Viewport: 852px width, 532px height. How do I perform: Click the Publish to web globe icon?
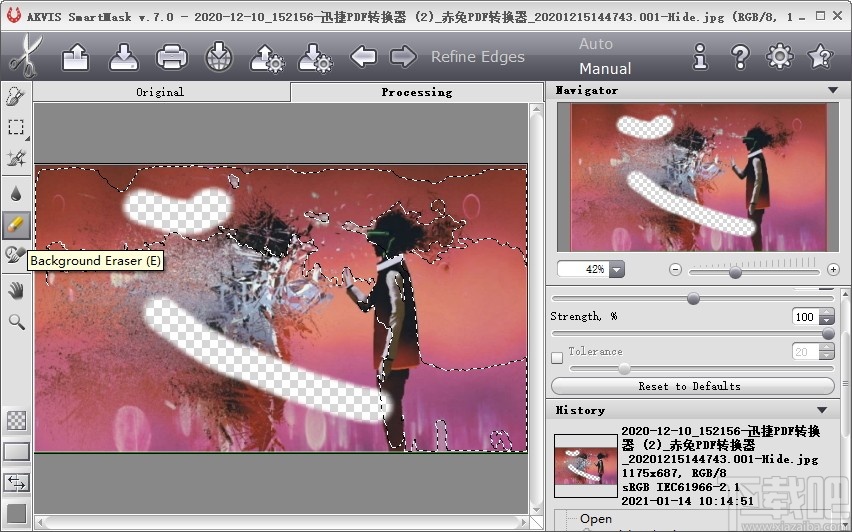tap(219, 57)
